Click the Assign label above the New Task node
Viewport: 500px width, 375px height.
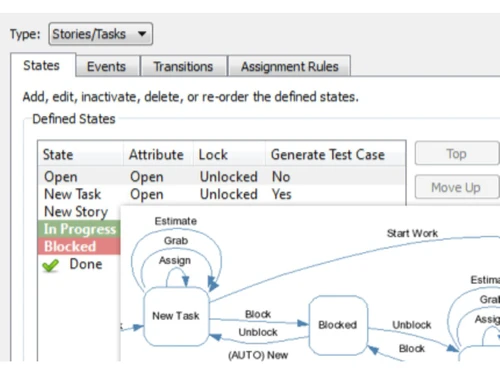click(x=175, y=261)
